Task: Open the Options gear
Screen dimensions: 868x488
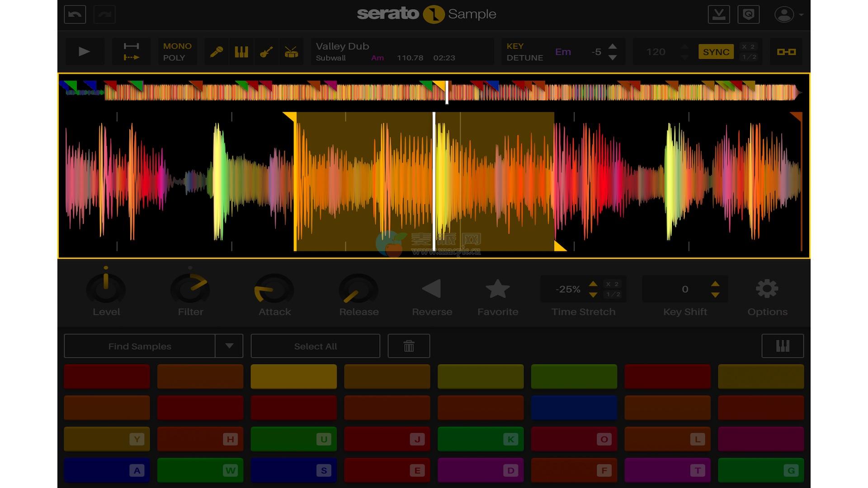Action: (x=767, y=289)
